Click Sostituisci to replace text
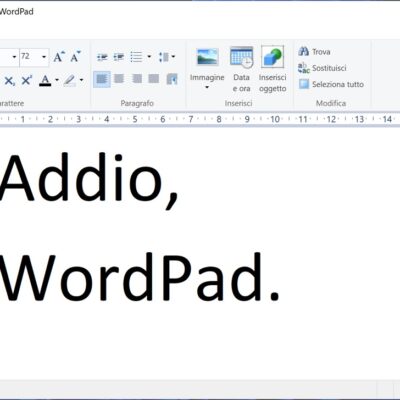The image size is (400, 400). [x=322, y=68]
